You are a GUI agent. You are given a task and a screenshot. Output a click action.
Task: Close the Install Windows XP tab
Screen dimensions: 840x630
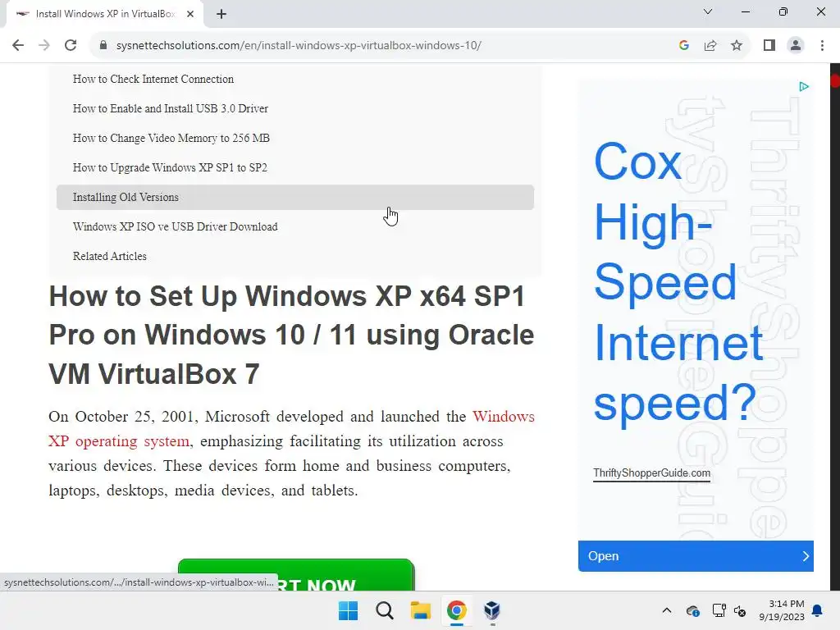[190, 14]
